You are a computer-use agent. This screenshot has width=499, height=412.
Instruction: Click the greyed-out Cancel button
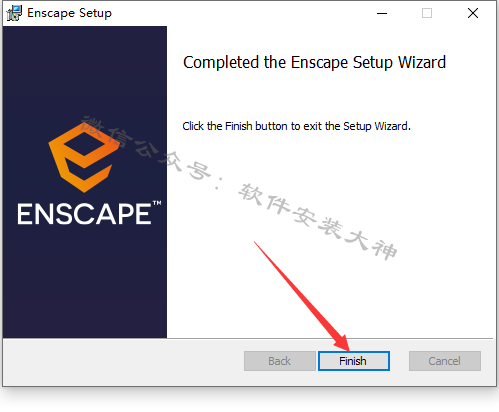coord(445,361)
